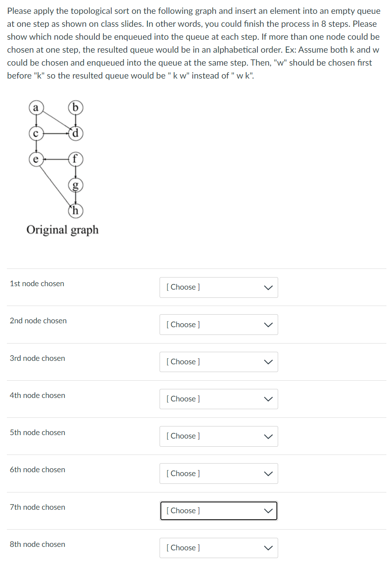Open the '6th node chosen' dropdown

click(x=219, y=473)
